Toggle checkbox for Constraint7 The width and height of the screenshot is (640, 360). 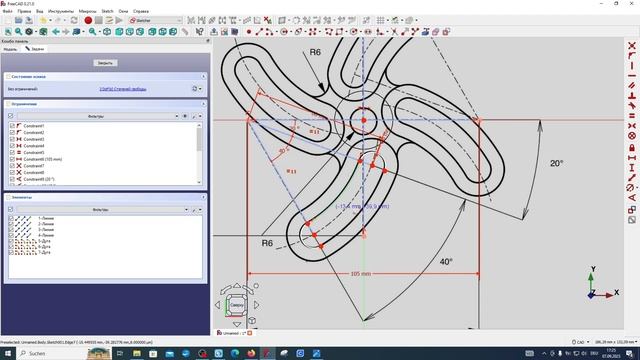click(x=12, y=166)
